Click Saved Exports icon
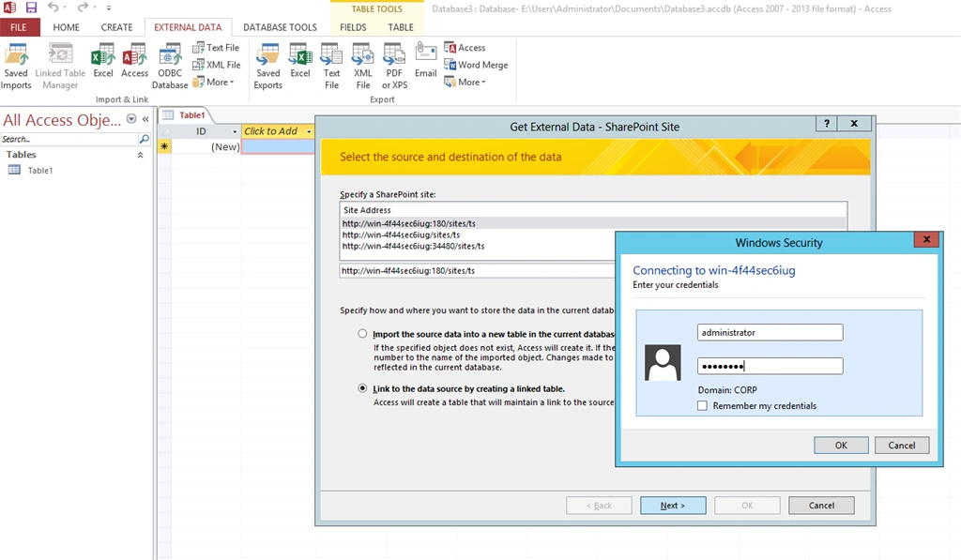This screenshot has width=961, height=560. click(267, 67)
